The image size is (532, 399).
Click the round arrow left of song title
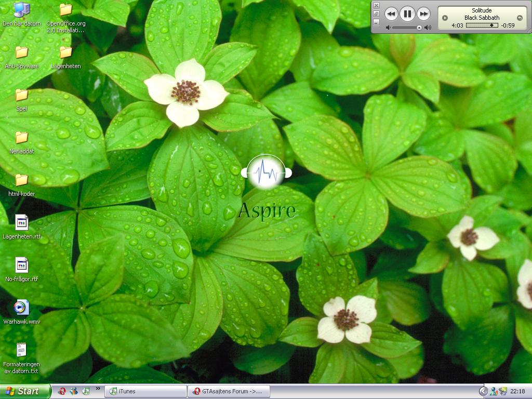pos(445,18)
